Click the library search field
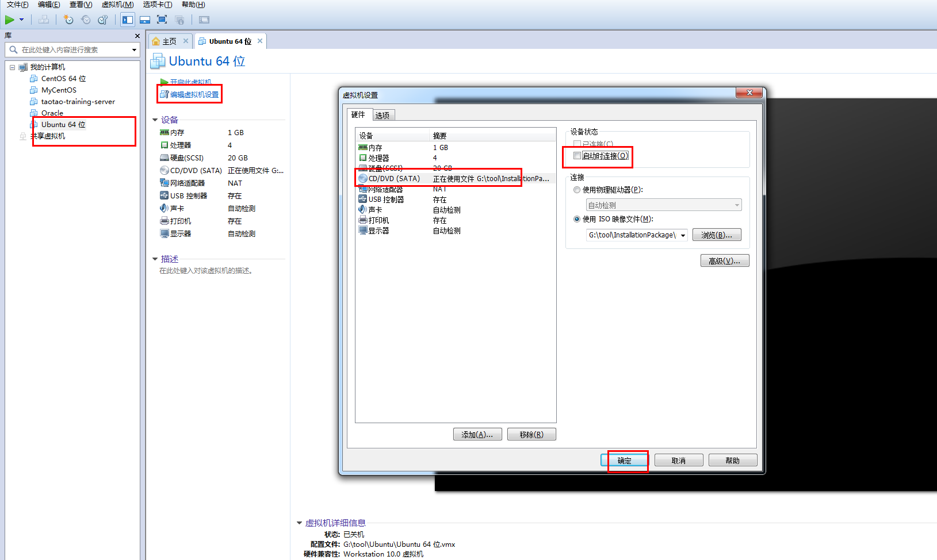This screenshot has width=937, height=560. pos(72,50)
